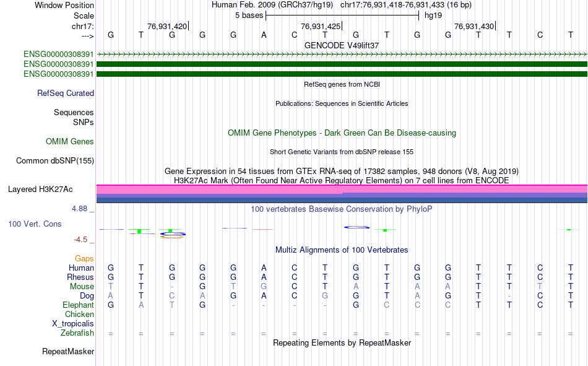588x366 pixels.
Task: Click the 76,931,420 ruler coordinate
Action: click(x=167, y=26)
